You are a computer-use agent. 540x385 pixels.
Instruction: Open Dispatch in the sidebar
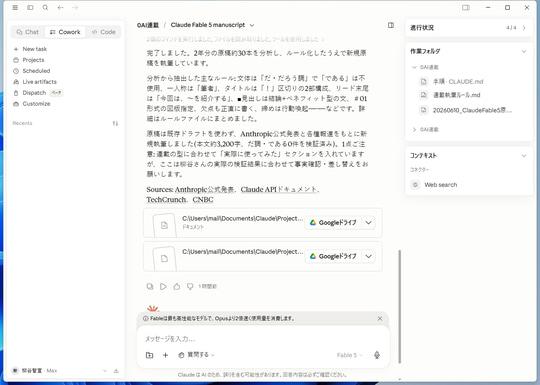pyautogui.click(x=34, y=93)
